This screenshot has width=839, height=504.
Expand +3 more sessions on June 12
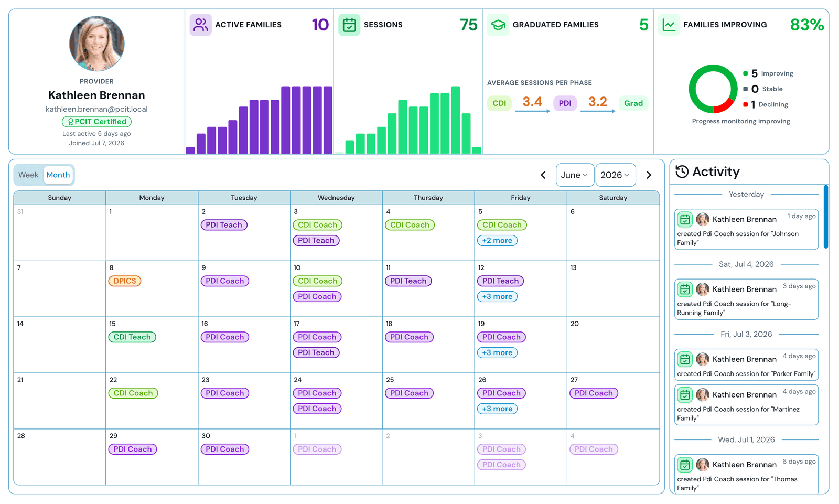(x=497, y=297)
